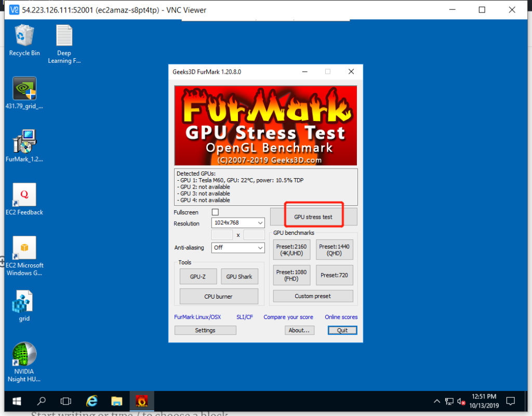This screenshot has width=532, height=416.
Task: Launch the NVIDIA Nsight desktop icon
Action: (x=24, y=354)
